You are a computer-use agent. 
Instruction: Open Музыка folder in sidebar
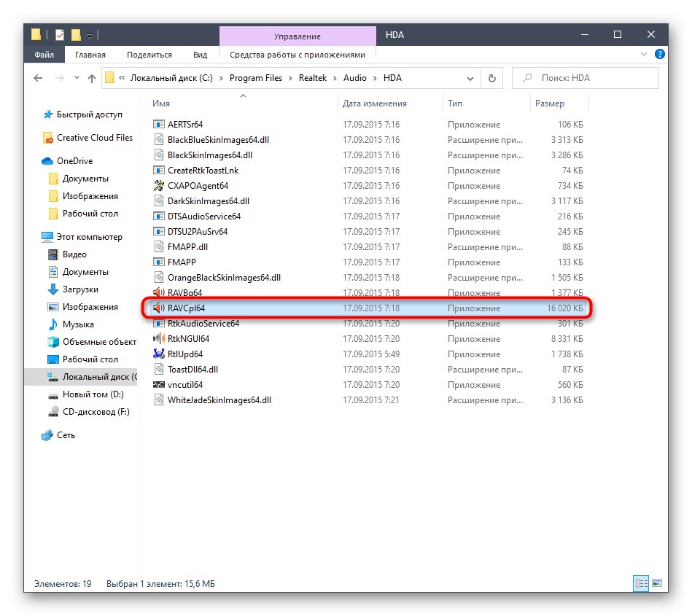point(71,324)
